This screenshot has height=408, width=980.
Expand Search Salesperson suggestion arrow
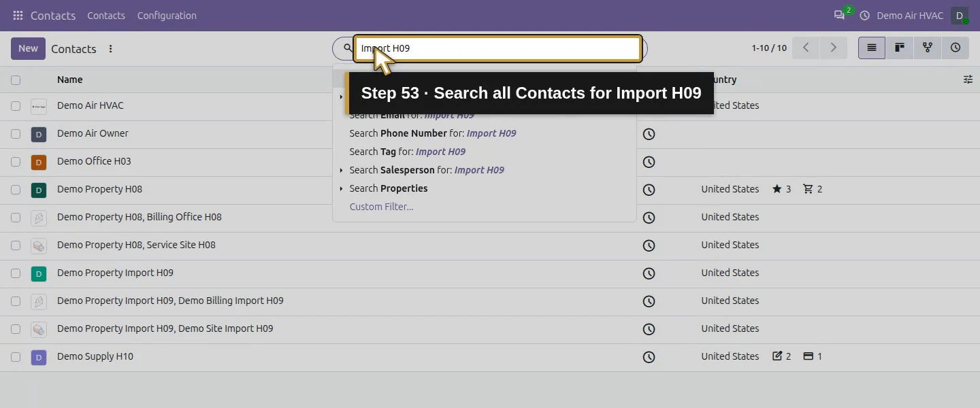[341, 170]
